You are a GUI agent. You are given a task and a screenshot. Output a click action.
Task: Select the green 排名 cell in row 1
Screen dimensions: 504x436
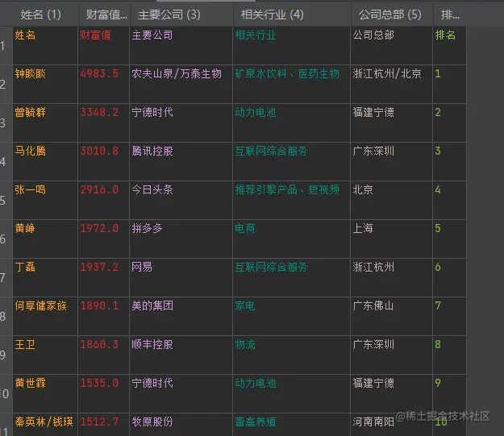(449, 46)
